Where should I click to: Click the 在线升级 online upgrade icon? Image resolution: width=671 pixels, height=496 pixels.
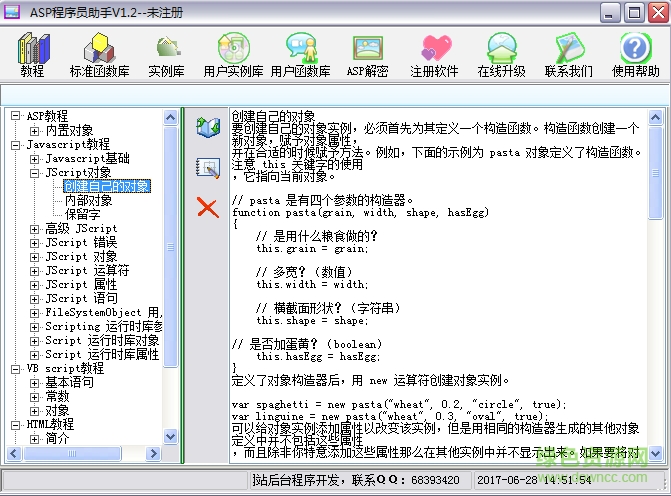click(501, 55)
